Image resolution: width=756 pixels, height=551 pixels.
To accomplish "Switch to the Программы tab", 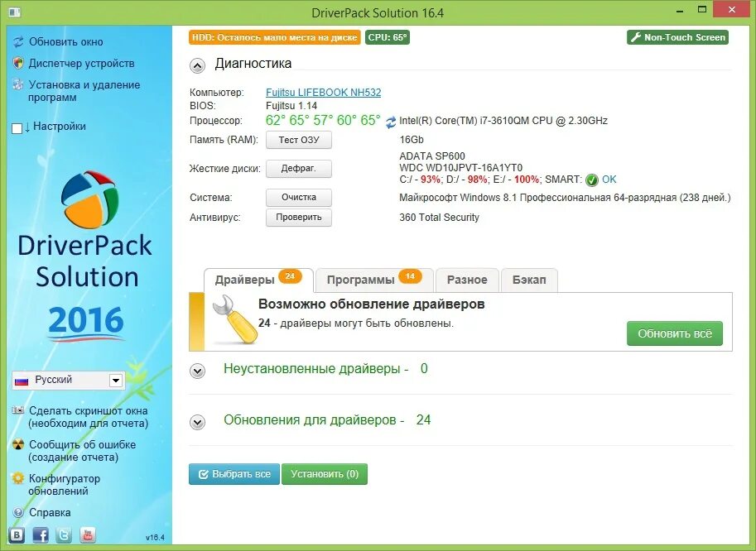I will 374,280.
